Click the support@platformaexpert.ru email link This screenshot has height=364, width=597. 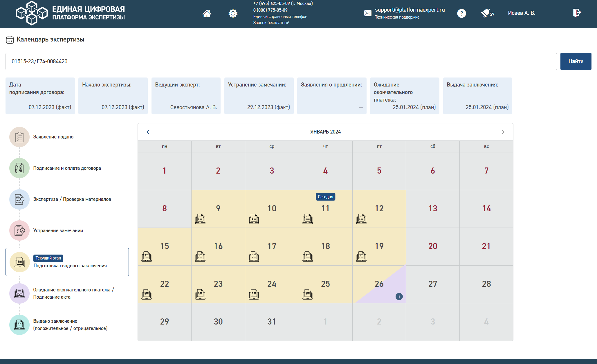point(410,10)
